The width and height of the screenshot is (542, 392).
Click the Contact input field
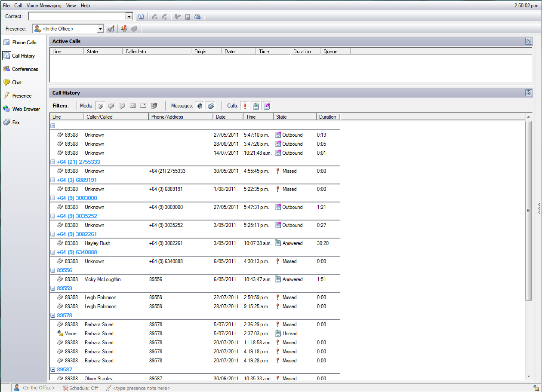77,16
